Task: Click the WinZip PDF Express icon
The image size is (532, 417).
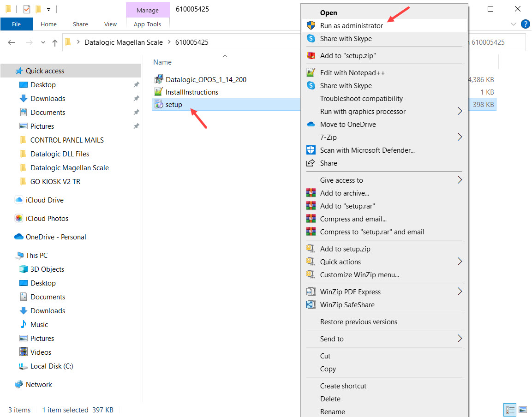Action: [x=311, y=292]
